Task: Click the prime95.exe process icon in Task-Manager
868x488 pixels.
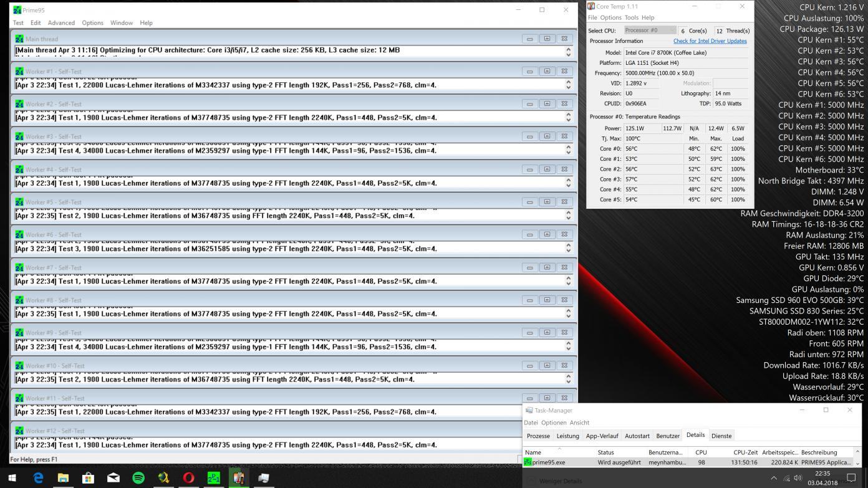Action: pyautogui.click(x=528, y=462)
